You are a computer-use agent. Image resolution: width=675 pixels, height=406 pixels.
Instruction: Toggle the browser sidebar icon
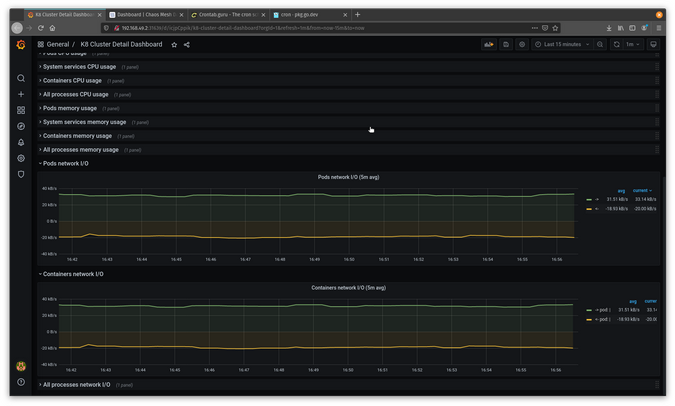coord(632,28)
